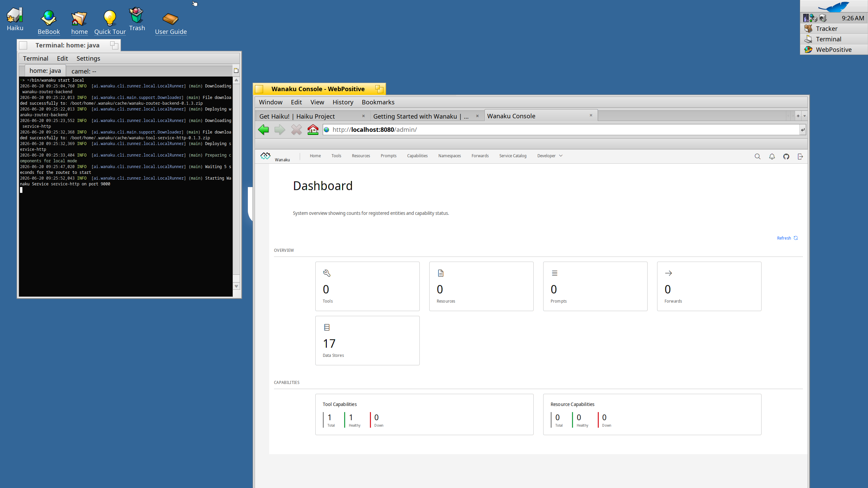This screenshot has height=488, width=868.
Task: Open the home folder desktop icon
Action: point(79,23)
